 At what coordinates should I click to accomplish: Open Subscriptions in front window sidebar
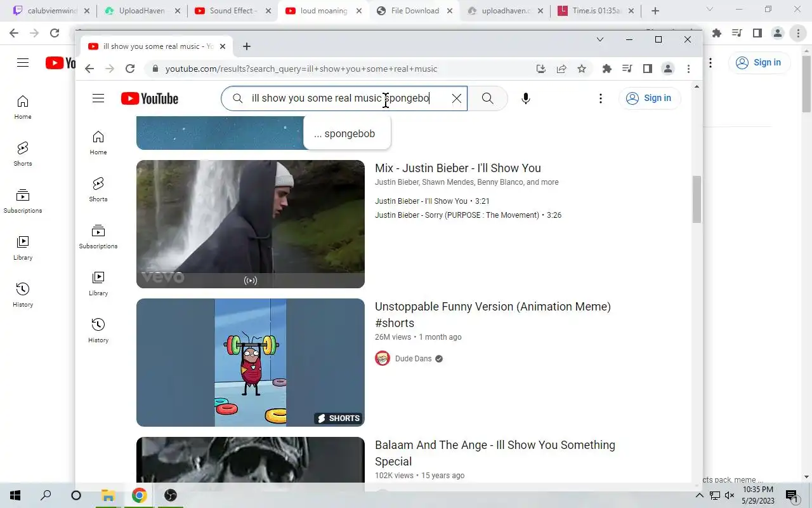click(x=98, y=237)
